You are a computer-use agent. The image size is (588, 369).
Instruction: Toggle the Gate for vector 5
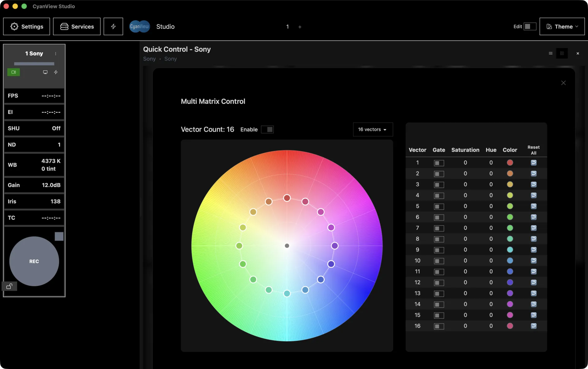tap(439, 207)
